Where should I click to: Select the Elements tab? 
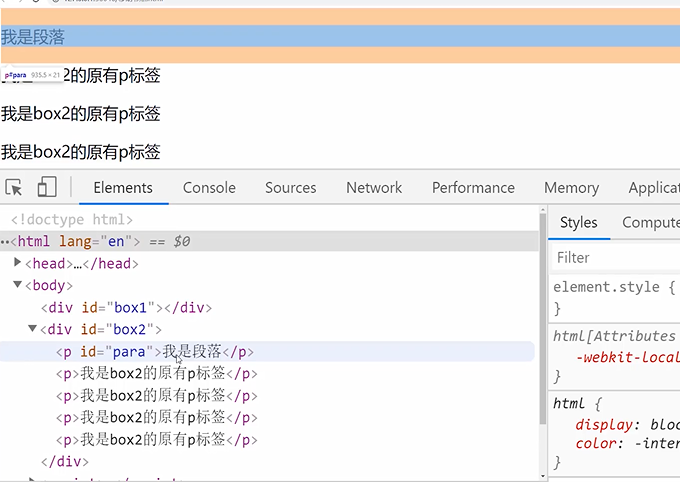[123, 188]
